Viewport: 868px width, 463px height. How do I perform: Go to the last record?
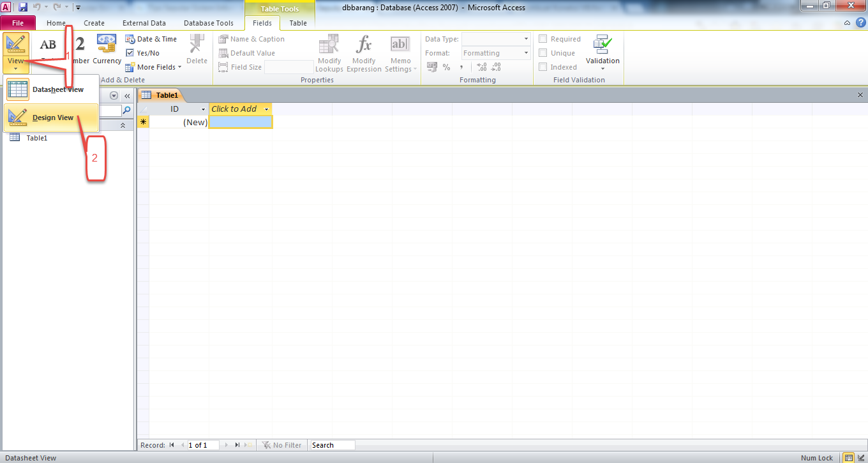click(x=237, y=445)
